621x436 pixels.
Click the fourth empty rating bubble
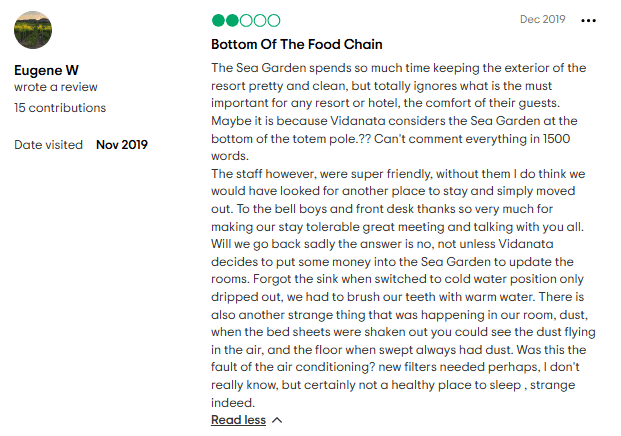(261, 20)
